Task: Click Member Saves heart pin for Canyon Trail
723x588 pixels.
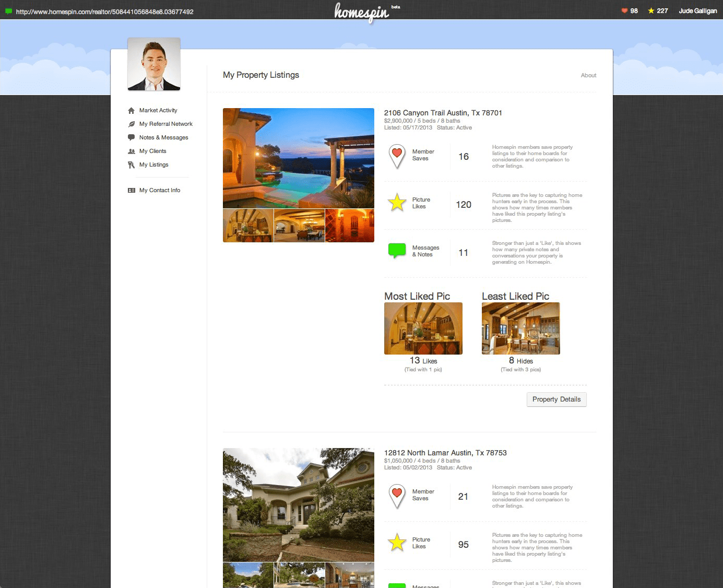Action: tap(397, 156)
